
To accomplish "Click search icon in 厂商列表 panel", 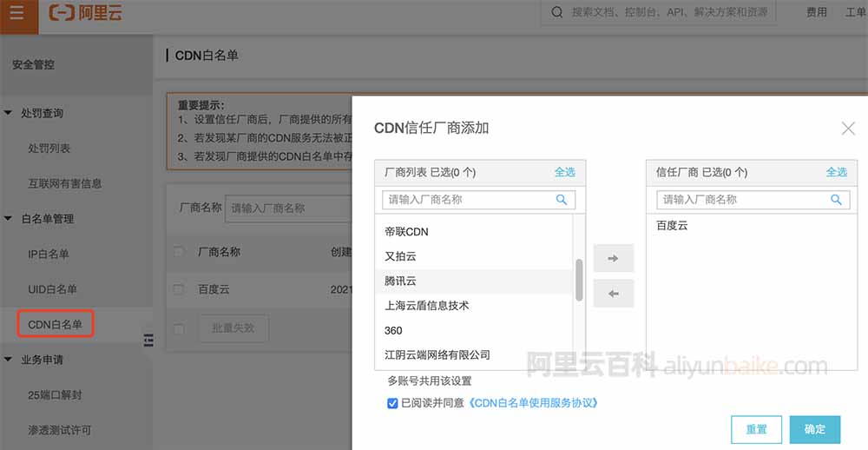I will [x=562, y=200].
